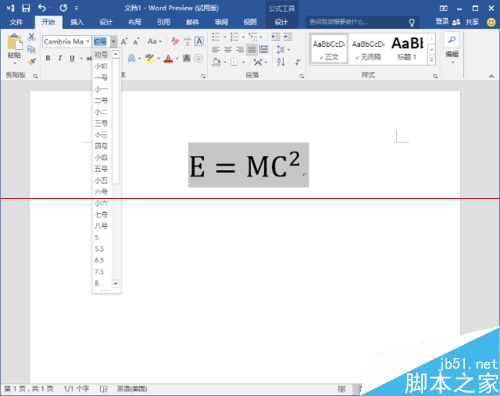The image size is (500, 396).
Task: Clear all formatting with eraser icon
Action: click(x=175, y=41)
